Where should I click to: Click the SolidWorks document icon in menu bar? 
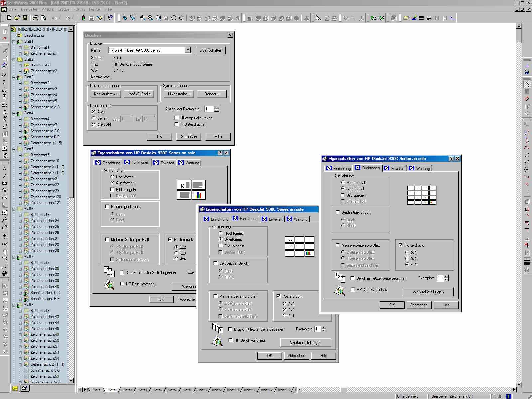coord(4,9)
